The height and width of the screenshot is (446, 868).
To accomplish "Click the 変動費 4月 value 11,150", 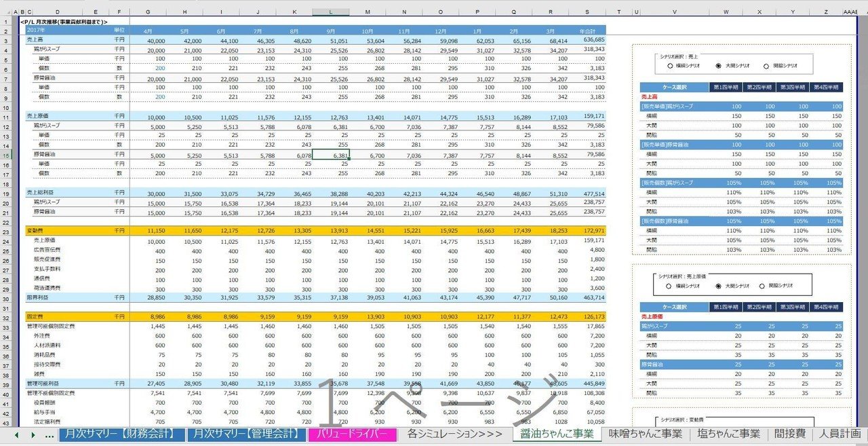I will (147, 231).
